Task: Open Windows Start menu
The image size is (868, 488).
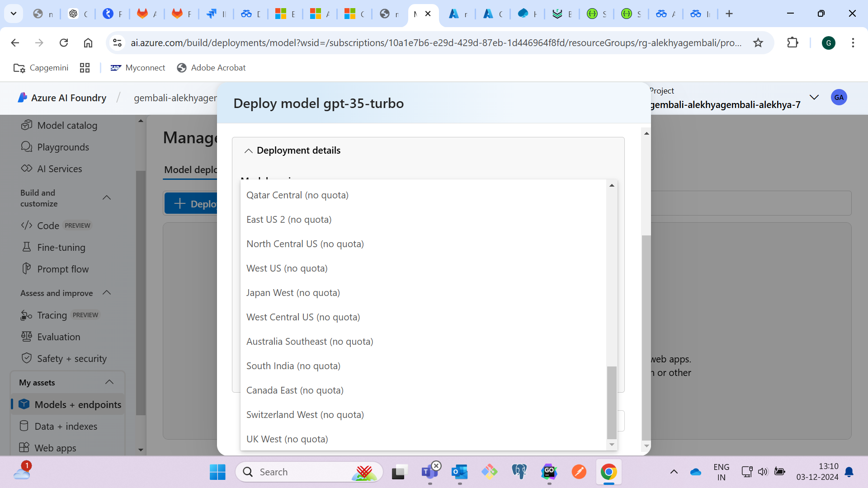Action: [x=217, y=472]
